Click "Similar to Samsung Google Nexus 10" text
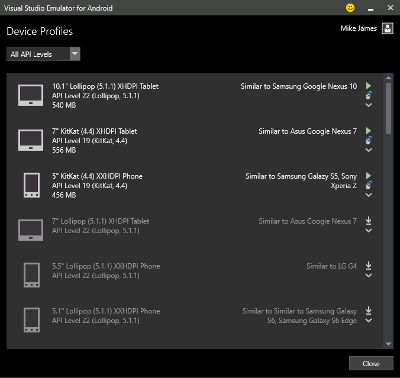 tap(299, 86)
